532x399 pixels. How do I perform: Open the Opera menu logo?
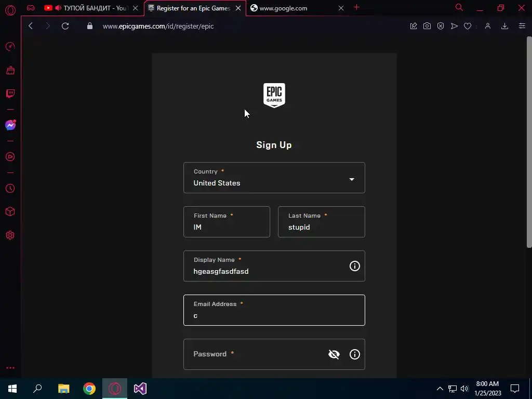[10, 10]
